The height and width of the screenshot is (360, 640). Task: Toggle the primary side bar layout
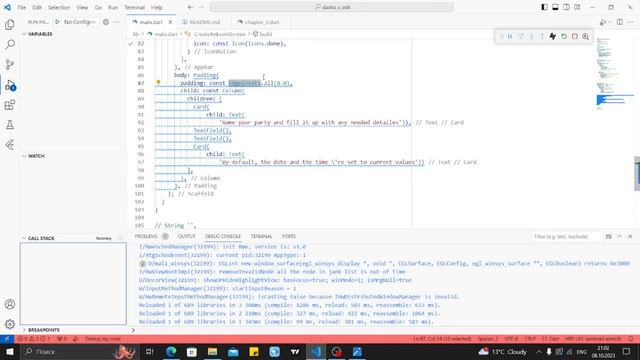point(544,7)
